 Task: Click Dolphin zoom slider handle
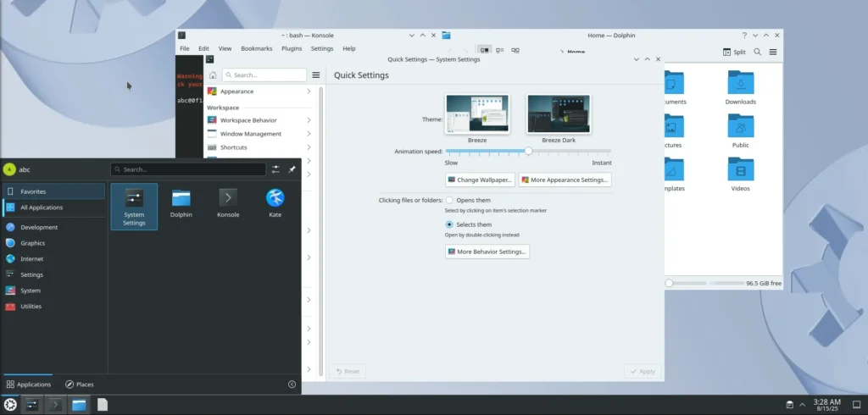point(669,284)
